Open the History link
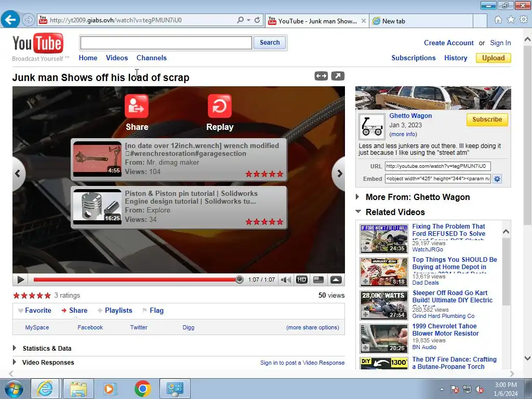This screenshot has width=532, height=399. click(x=456, y=58)
